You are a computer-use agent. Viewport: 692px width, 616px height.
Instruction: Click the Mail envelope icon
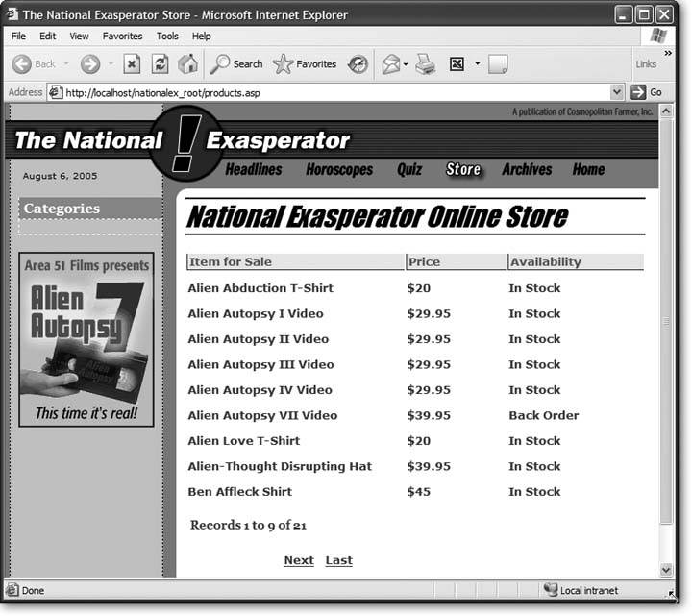390,64
